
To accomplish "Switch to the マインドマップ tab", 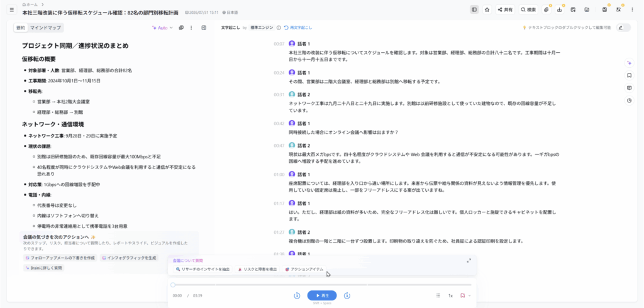I will click(x=45, y=28).
